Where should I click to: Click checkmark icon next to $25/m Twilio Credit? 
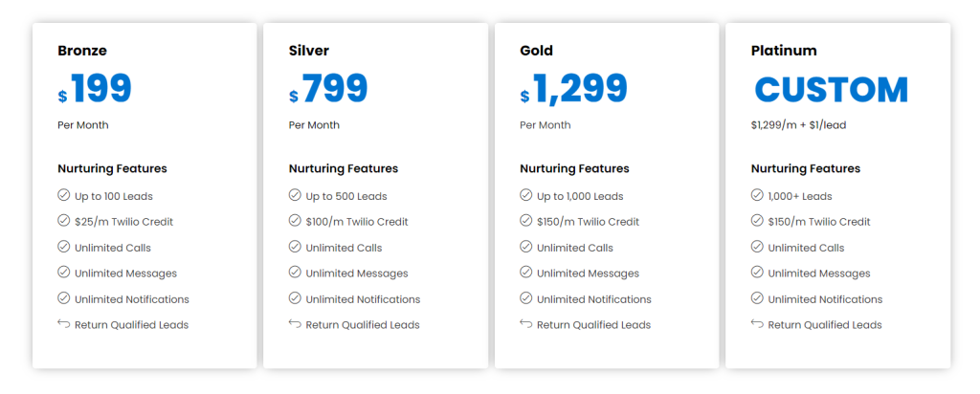pyautogui.click(x=64, y=221)
